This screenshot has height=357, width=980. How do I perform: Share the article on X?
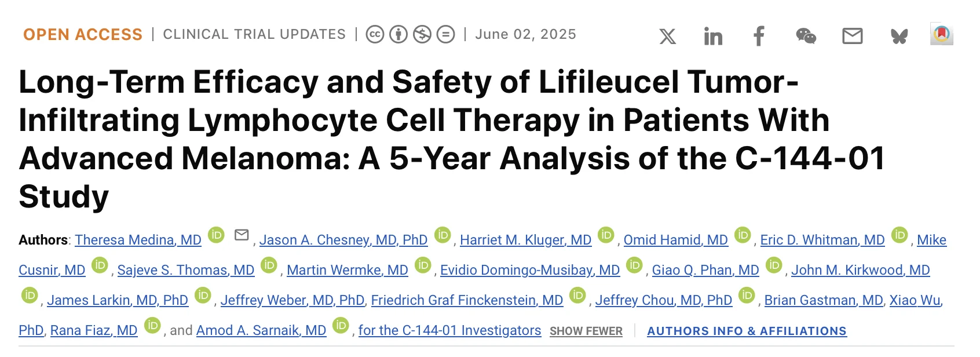(667, 37)
